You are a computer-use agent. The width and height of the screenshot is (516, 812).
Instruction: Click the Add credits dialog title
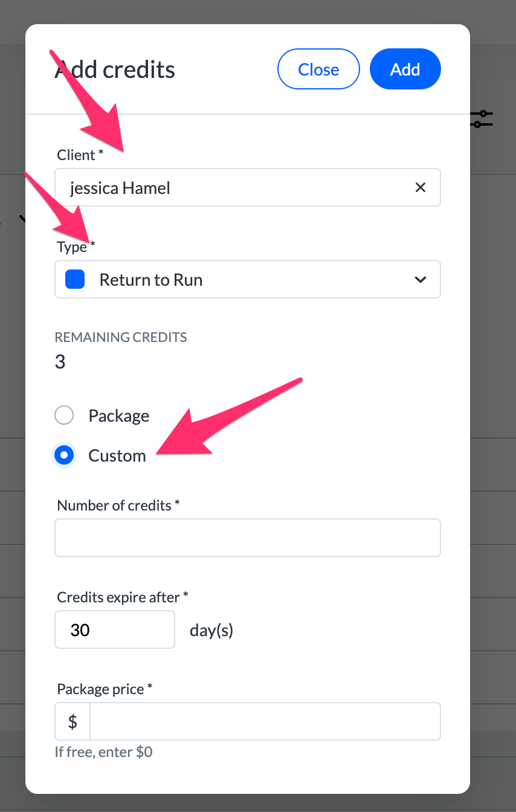[x=115, y=70]
